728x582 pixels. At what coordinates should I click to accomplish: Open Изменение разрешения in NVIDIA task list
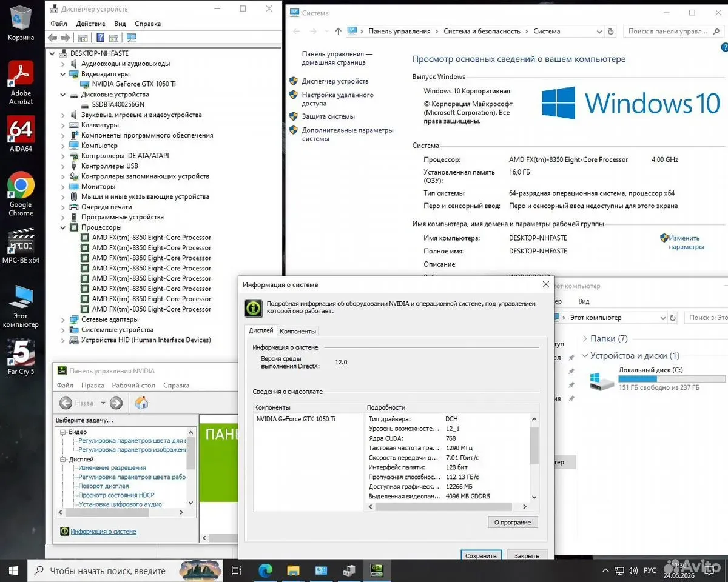(112, 468)
